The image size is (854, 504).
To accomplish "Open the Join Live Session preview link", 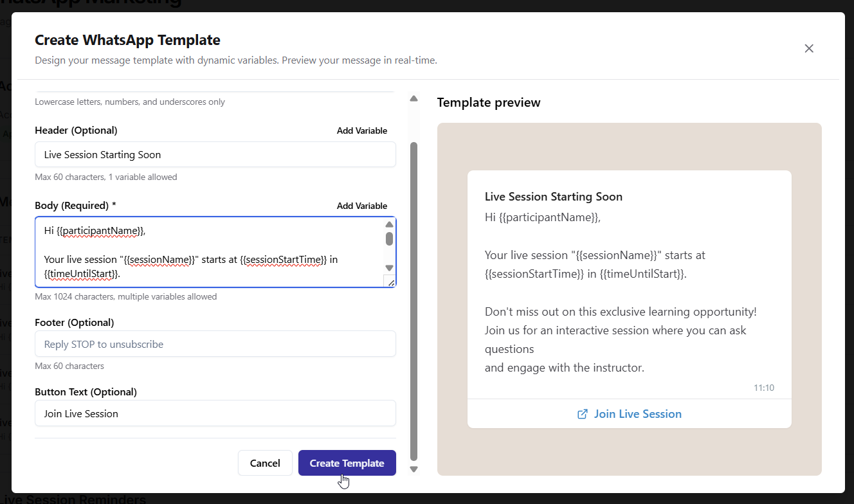I will pyautogui.click(x=637, y=414).
